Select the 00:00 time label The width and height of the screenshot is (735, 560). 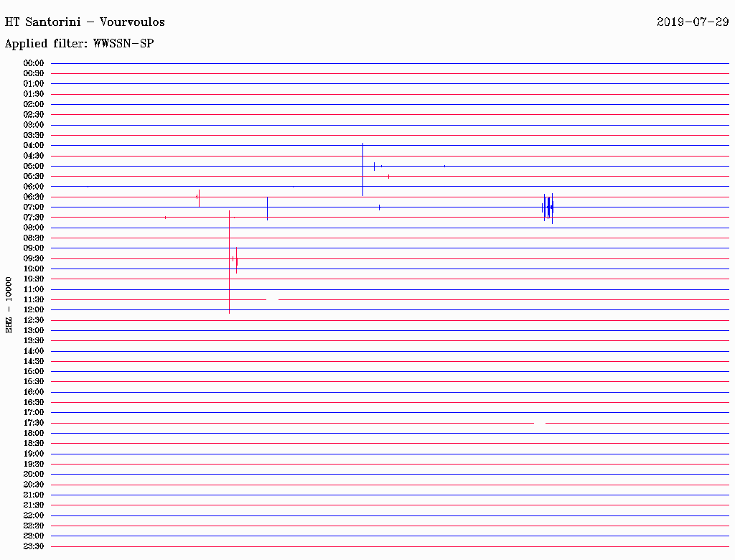34,63
